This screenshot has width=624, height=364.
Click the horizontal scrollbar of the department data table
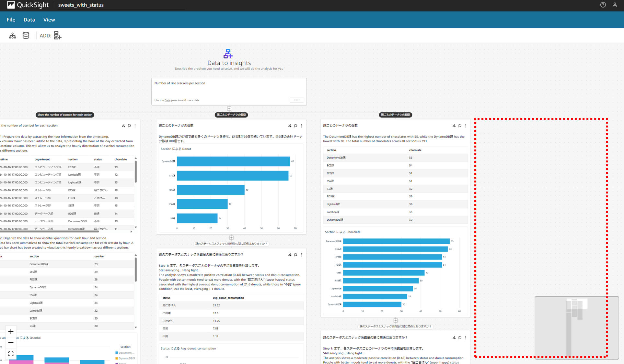[x=49, y=232]
